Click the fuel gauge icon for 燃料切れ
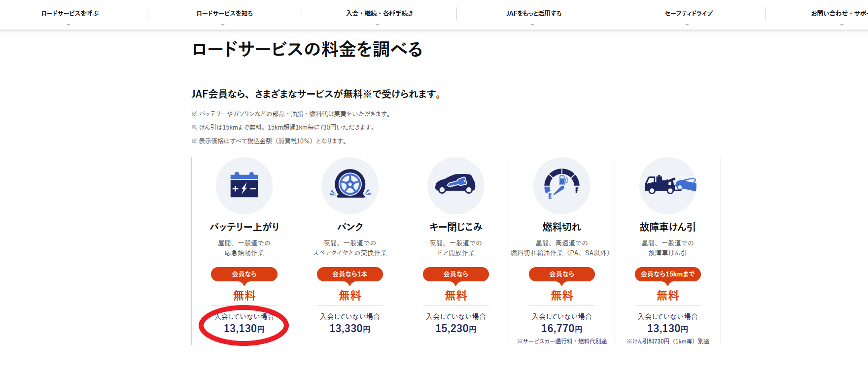 (x=562, y=185)
